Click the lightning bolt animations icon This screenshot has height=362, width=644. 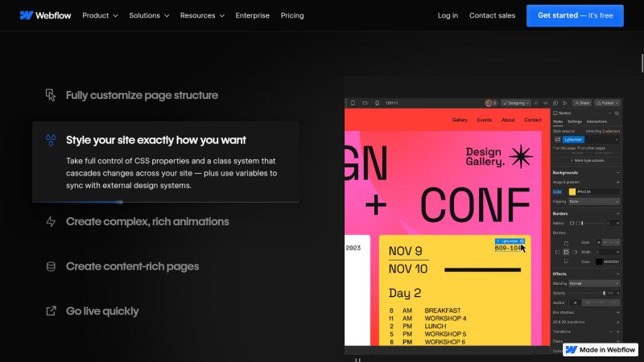click(x=51, y=221)
